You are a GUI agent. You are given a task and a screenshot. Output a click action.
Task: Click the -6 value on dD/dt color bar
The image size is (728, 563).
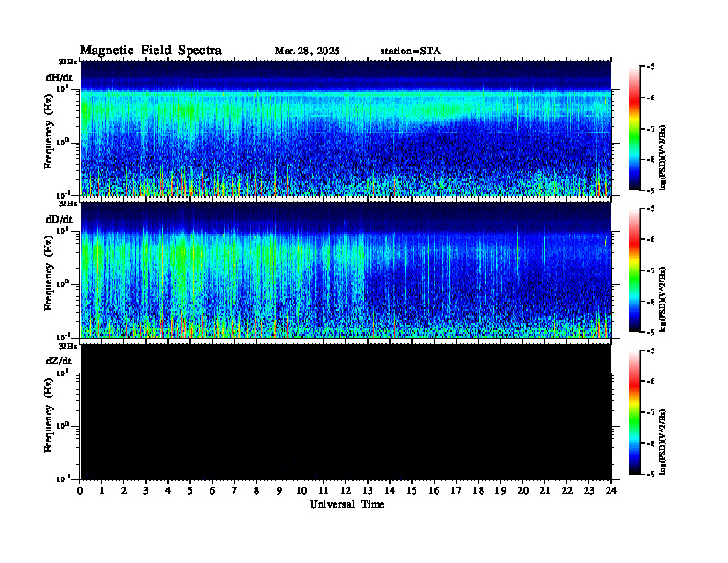(x=651, y=240)
